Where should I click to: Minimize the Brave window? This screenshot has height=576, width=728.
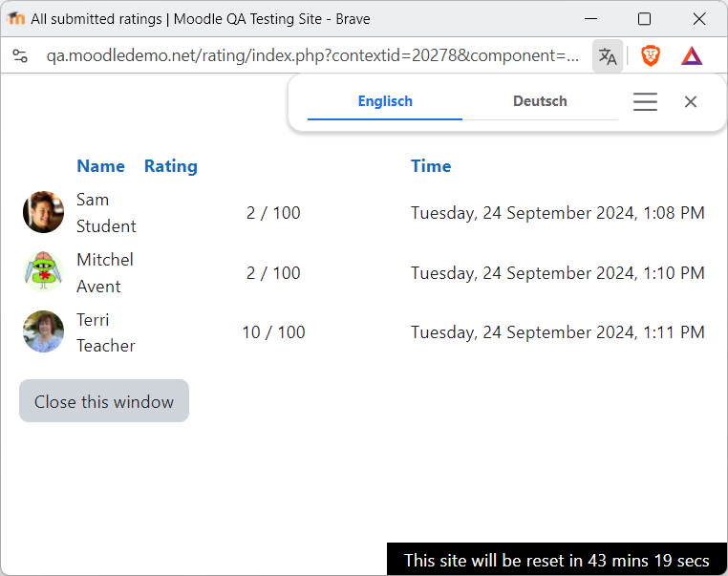point(590,19)
